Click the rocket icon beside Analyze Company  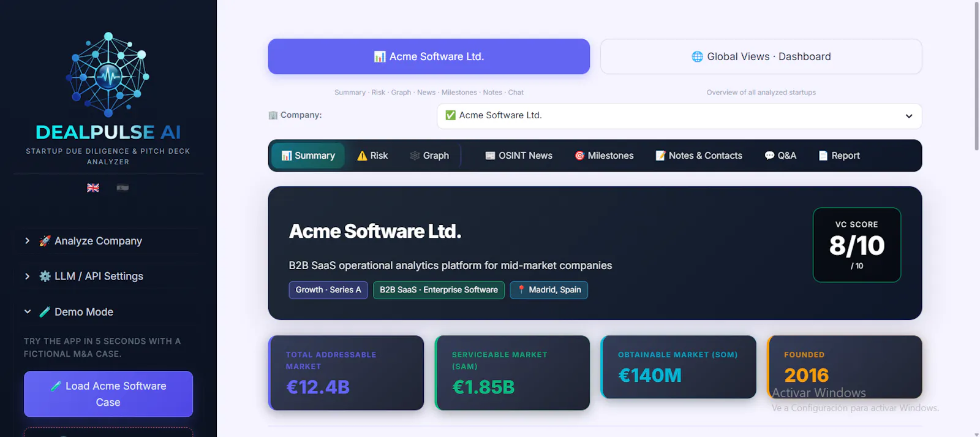pyautogui.click(x=45, y=241)
